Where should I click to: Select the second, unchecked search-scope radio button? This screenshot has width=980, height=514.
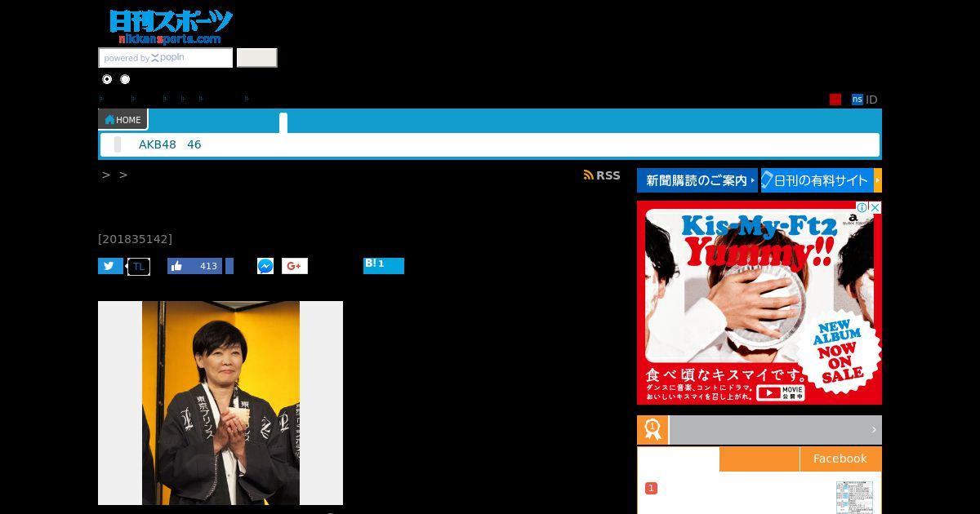[x=125, y=79]
